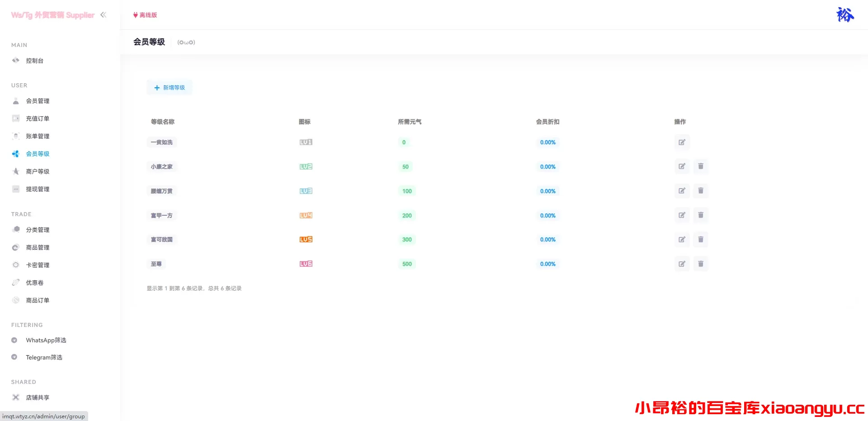Click the user avatar at top right
Image resolution: width=868 pixels, height=421 pixels.
pyautogui.click(x=844, y=15)
